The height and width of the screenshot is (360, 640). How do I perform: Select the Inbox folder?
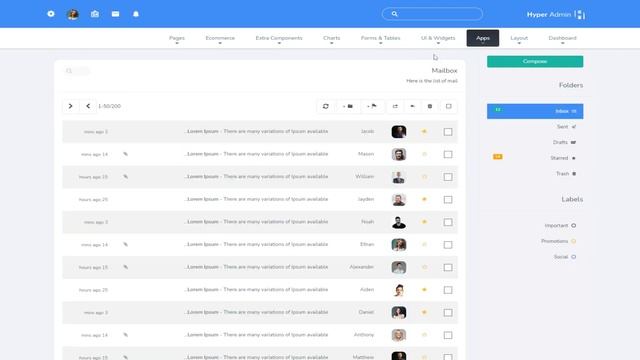click(535, 111)
